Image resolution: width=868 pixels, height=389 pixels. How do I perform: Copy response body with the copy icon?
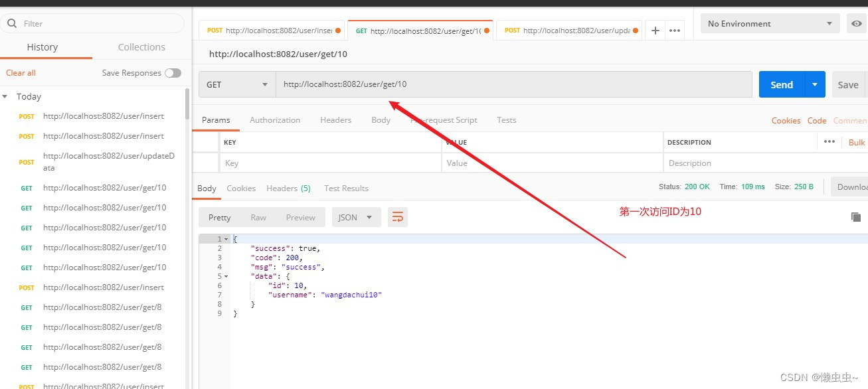(856, 217)
